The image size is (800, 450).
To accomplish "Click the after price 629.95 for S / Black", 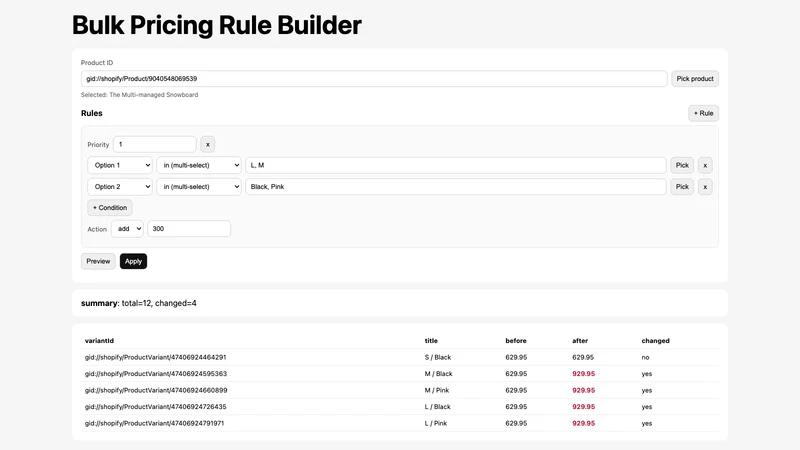I will point(583,357).
